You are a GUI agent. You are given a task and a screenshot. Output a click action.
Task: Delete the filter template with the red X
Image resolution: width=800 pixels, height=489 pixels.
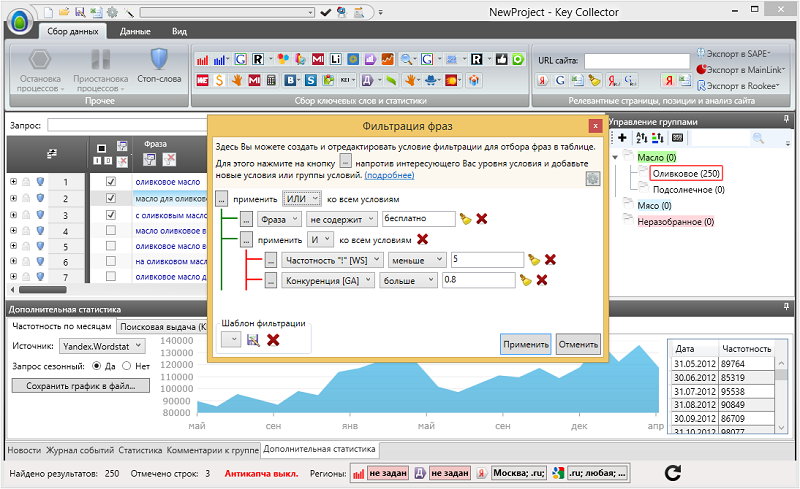(x=272, y=340)
